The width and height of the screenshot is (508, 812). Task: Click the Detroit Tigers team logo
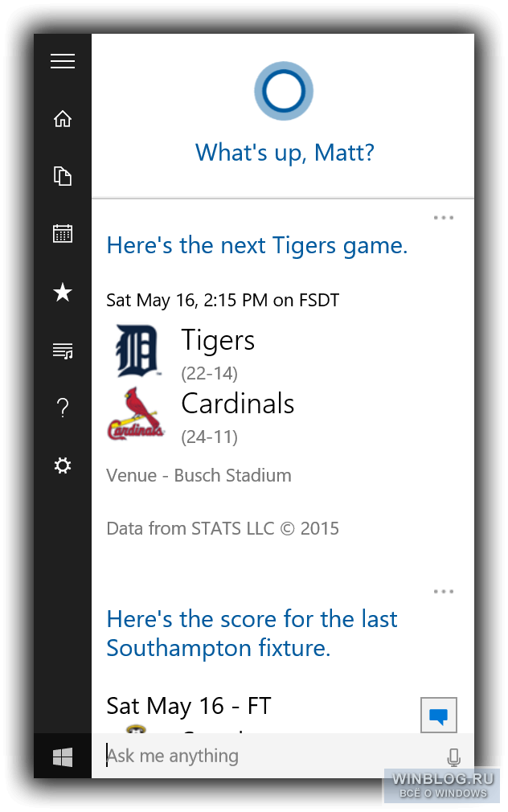pos(137,351)
